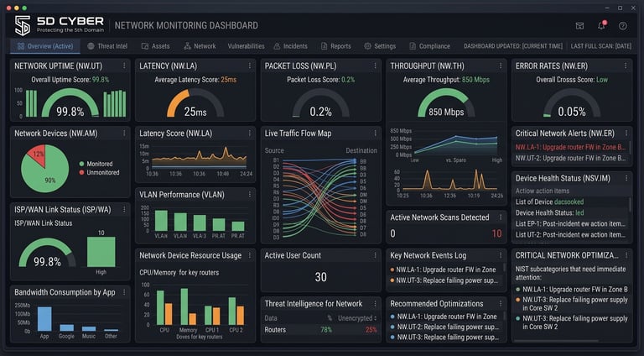Open the Incidents tab

pyautogui.click(x=290, y=46)
